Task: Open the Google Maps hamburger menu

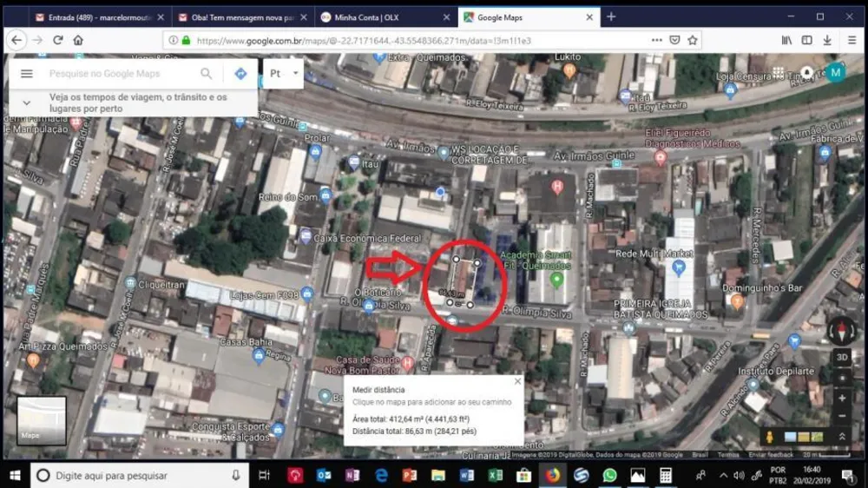Action: [27, 73]
